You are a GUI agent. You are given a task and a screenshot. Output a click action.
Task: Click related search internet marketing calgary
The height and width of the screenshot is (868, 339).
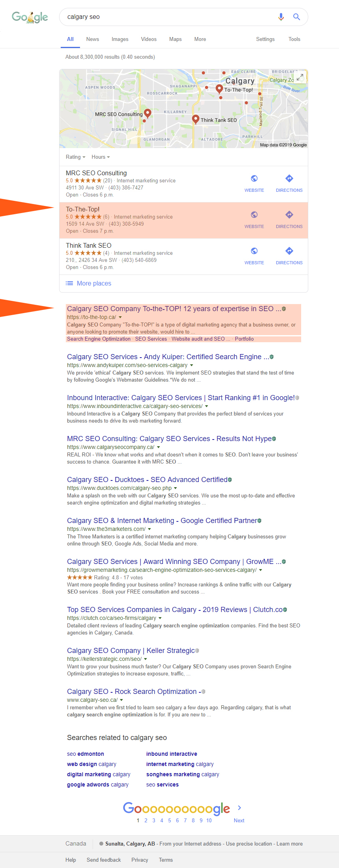pos(180,764)
